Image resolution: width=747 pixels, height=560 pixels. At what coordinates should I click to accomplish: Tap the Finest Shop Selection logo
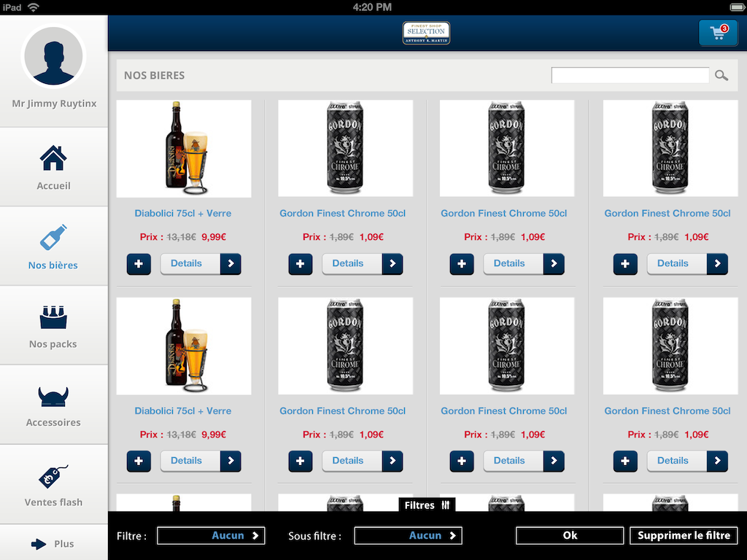(426, 33)
